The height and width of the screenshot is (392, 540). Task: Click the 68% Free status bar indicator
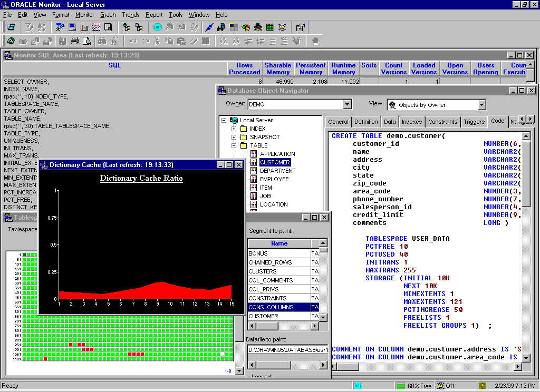click(x=414, y=386)
